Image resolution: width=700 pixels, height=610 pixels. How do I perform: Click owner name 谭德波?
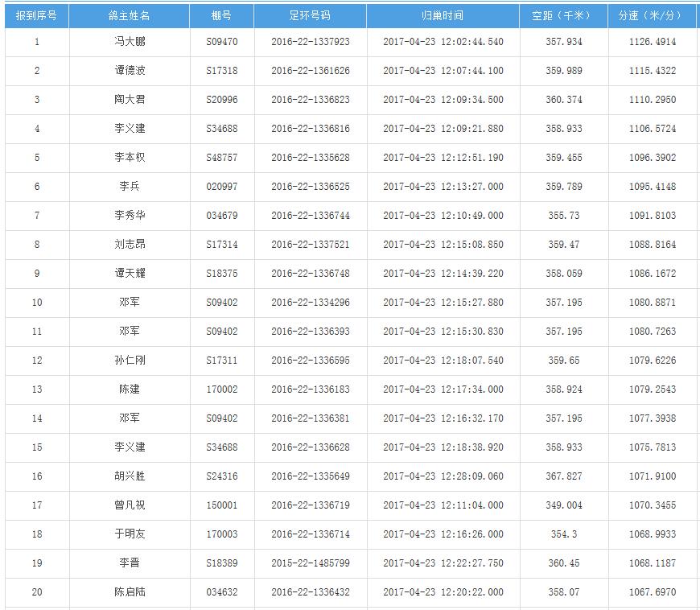tap(129, 71)
